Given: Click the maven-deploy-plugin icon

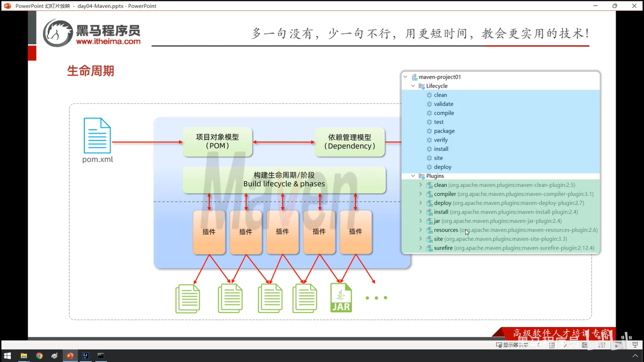Looking at the screenshot, I should pyautogui.click(x=429, y=203).
